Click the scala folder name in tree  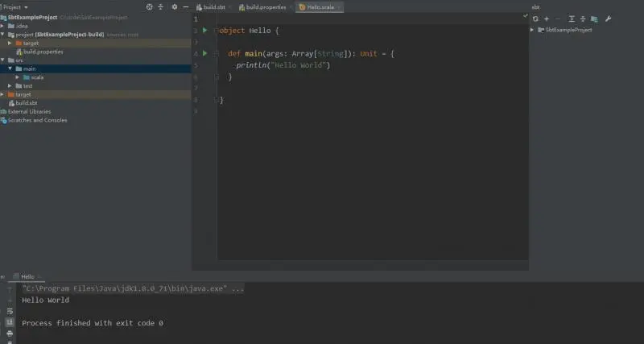37,77
